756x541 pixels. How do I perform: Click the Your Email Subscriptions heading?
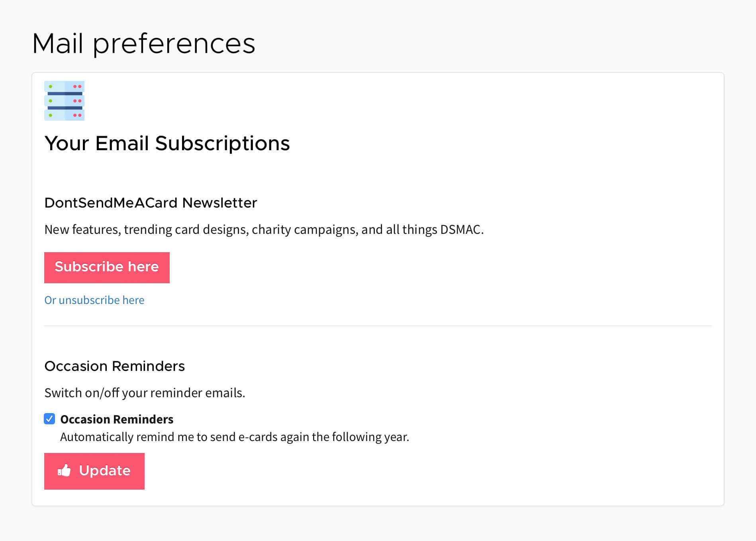click(x=167, y=143)
